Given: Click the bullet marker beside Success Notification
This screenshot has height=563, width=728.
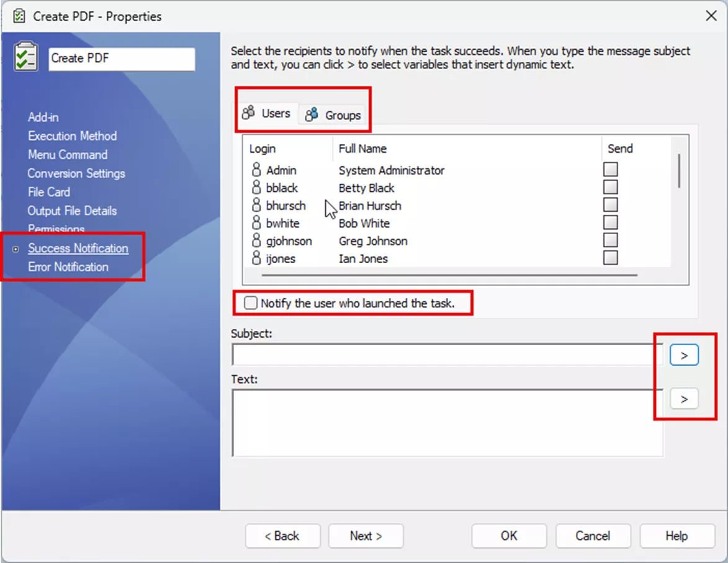Looking at the screenshot, I should coord(16,250).
